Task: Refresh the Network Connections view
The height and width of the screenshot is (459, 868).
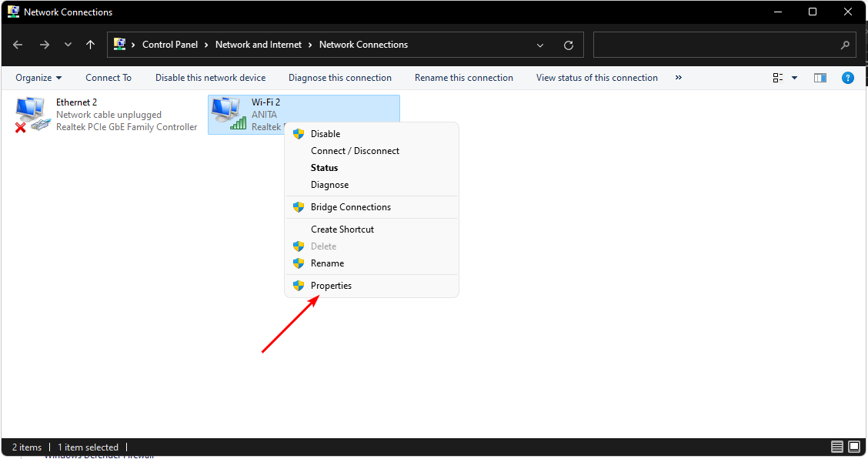Action: (x=569, y=45)
